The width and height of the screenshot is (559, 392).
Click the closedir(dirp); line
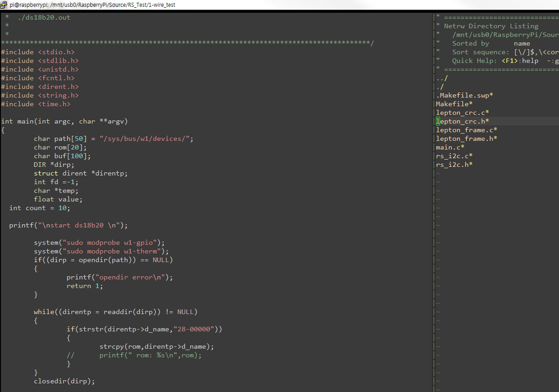click(64, 381)
